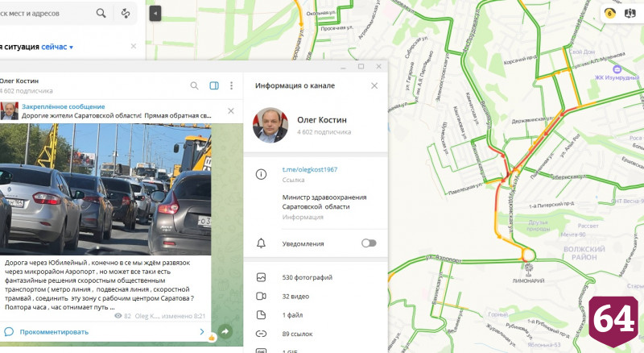The width and height of the screenshot is (644, 353).
Task: Toggle the Telegram info side panel icon
Action: [214, 85]
